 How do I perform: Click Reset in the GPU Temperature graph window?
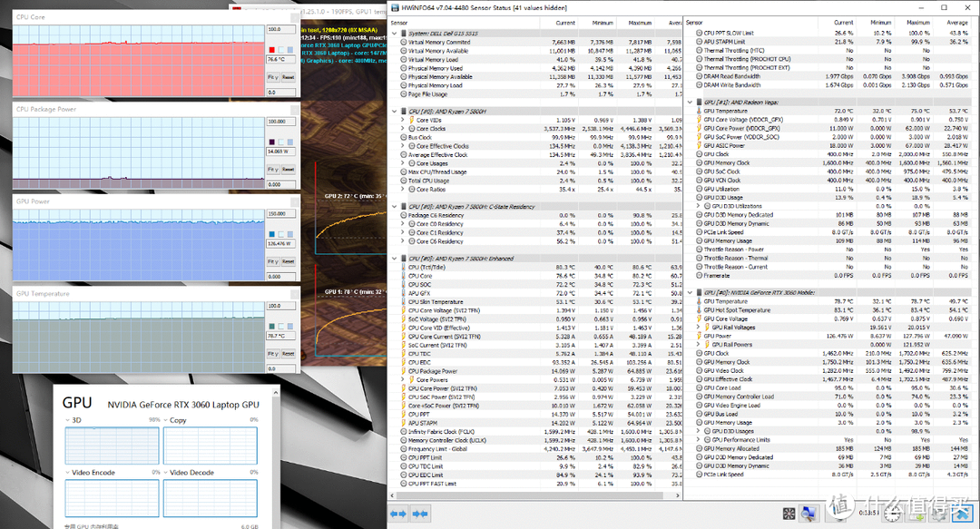289,354
